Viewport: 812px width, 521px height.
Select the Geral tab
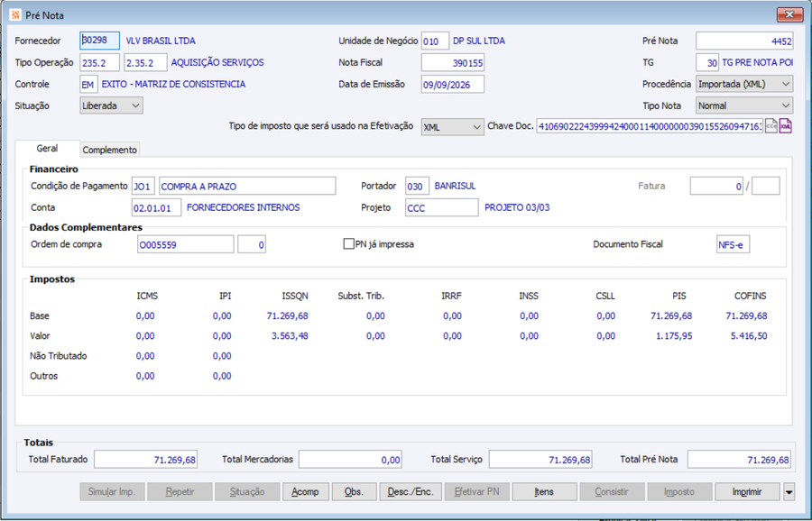47,149
